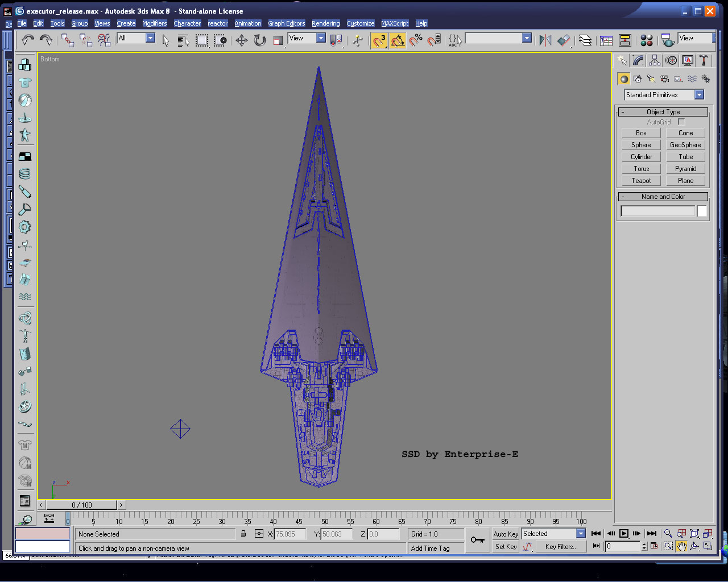Select the Arc Rotate viewport tool
728x582 pixels.
click(694, 546)
